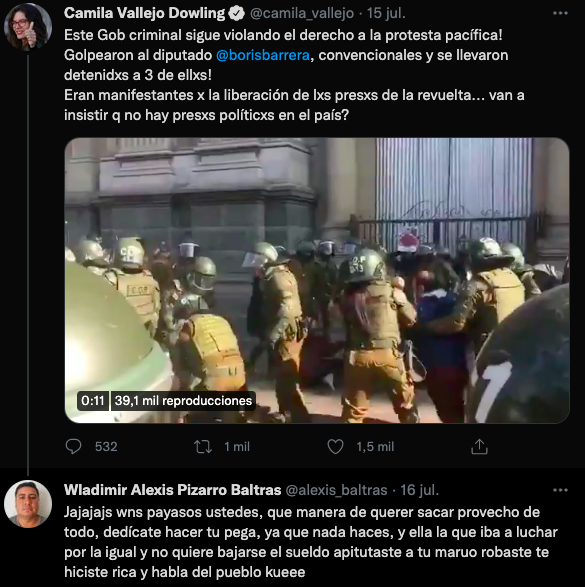Open more options on Wladimir's reply
585x587 pixels.
tap(560, 490)
